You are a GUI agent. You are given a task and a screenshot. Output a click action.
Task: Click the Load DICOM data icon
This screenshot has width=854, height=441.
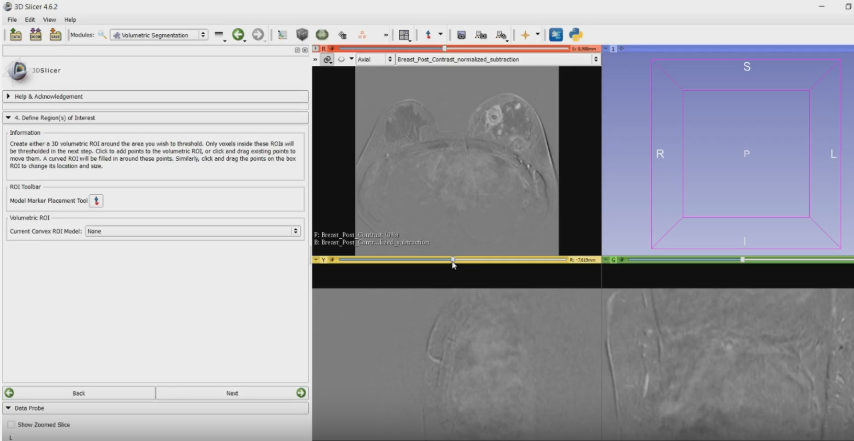click(x=35, y=34)
